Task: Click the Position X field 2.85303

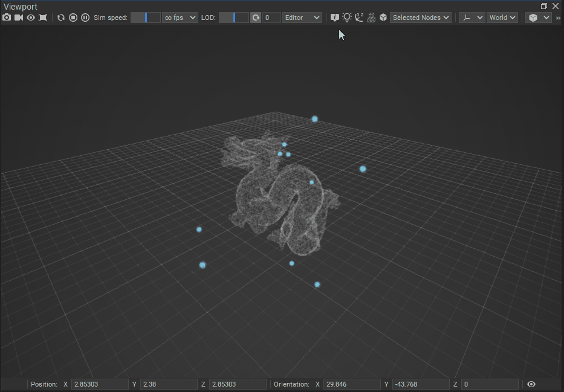Action: [x=100, y=384]
